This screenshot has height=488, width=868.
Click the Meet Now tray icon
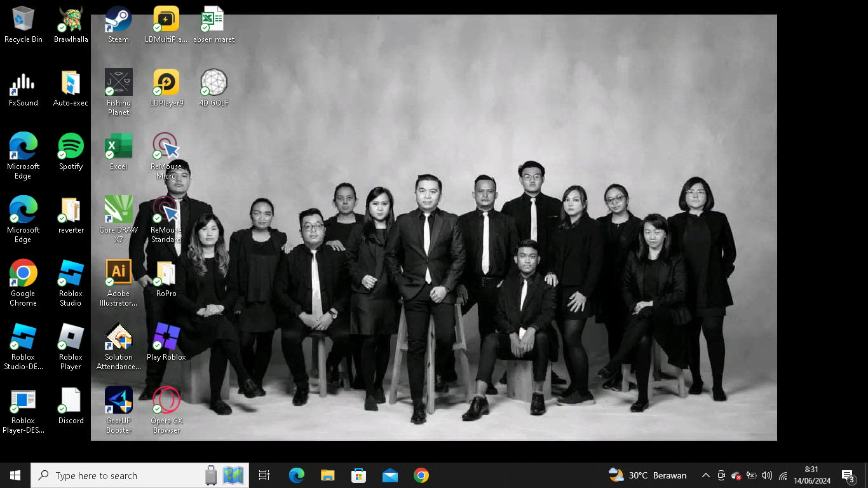721,475
